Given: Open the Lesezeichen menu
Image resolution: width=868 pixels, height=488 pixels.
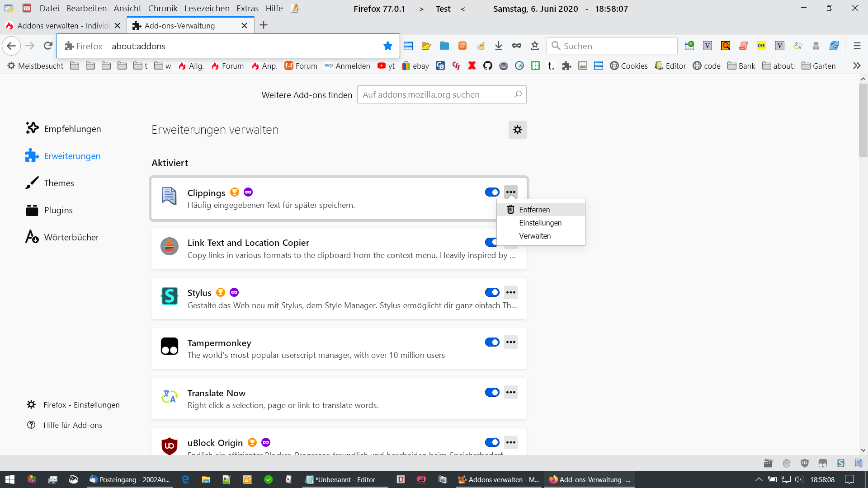Looking at the screenshot, I should [x=207, y=8].
